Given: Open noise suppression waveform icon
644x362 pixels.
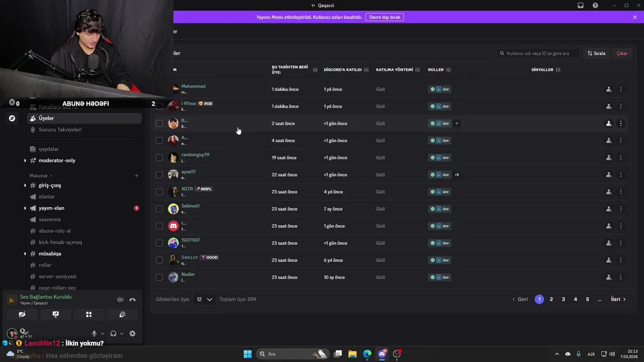Looking at the screenshot, I should click(x=120, y=300).
